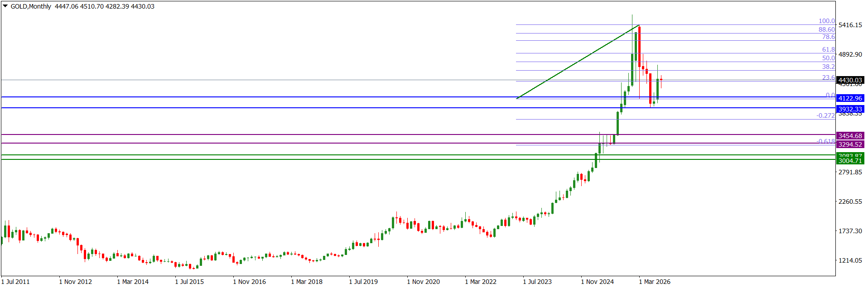Click the 1 Jul 2023 date label

[x=537, y=282]
